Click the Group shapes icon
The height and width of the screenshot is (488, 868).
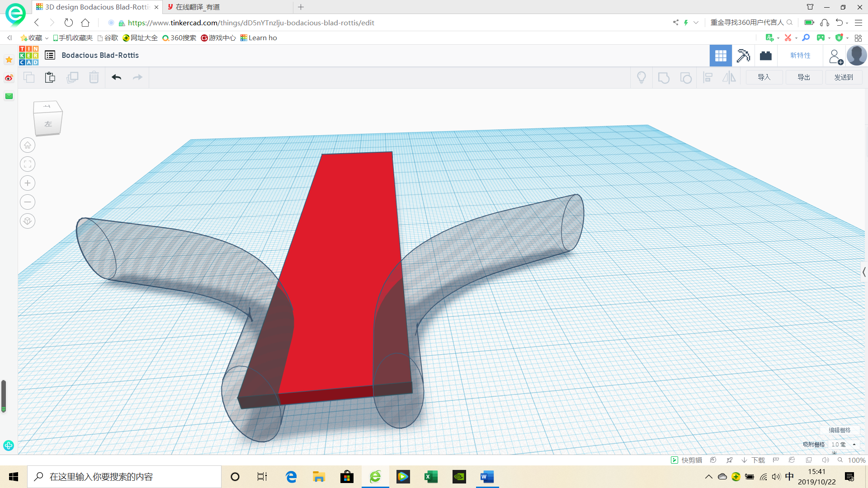[x=663, y=78]
